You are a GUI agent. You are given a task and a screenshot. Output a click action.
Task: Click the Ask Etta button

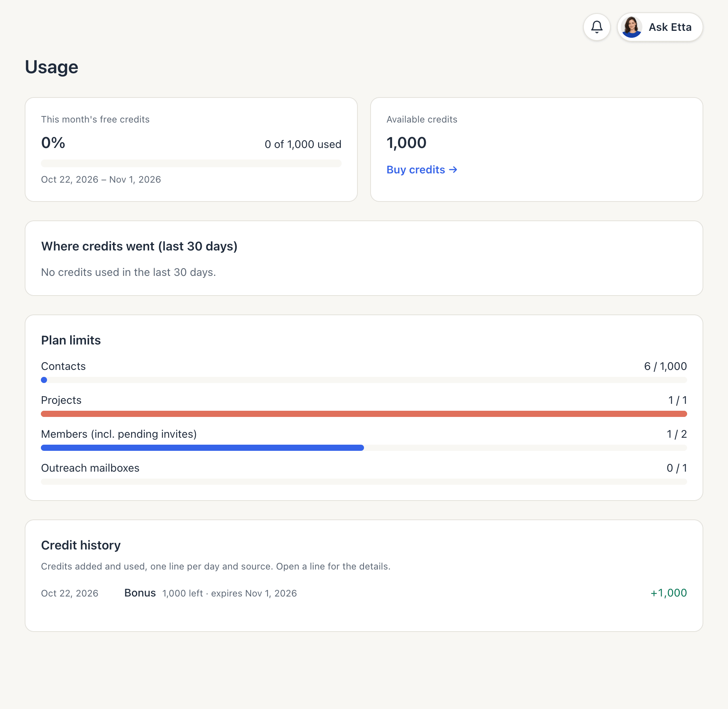coord(660,27)
